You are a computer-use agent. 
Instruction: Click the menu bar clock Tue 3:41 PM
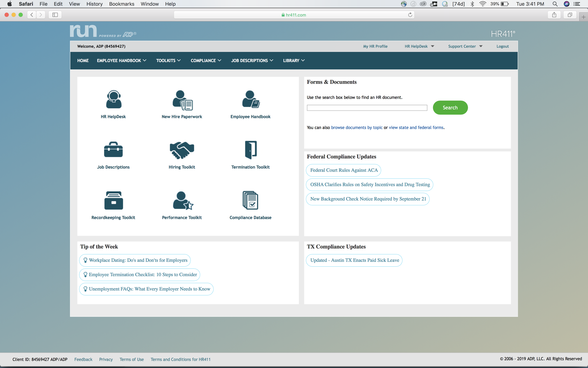coord(530,4)
